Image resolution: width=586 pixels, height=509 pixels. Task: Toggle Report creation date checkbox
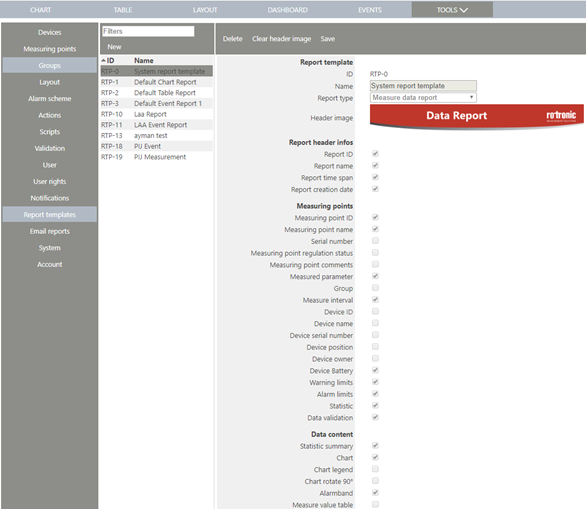375,189
